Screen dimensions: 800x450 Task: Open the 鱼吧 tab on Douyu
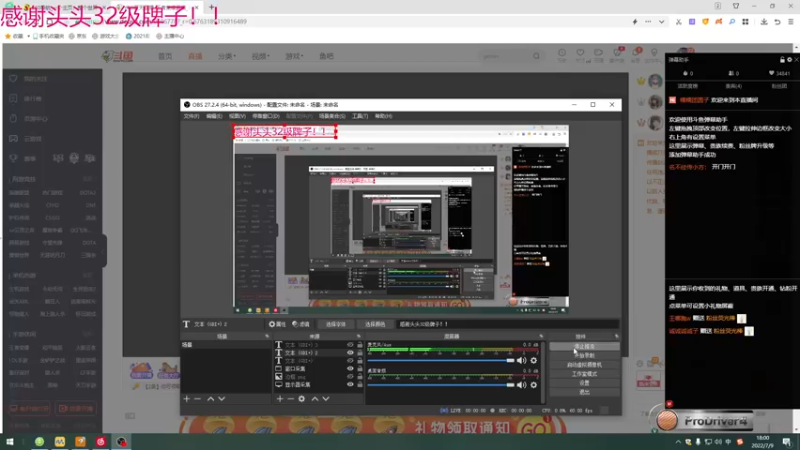pyautogui.click(x=326, y=56)
